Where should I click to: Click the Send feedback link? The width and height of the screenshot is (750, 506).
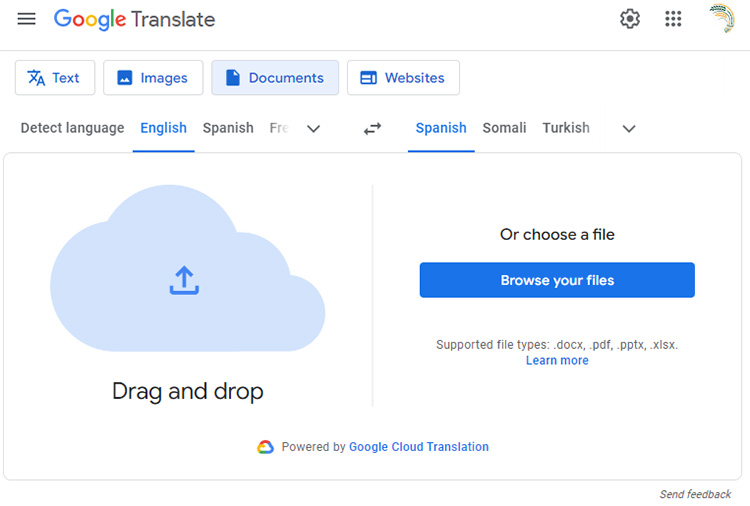coord(695,494)
